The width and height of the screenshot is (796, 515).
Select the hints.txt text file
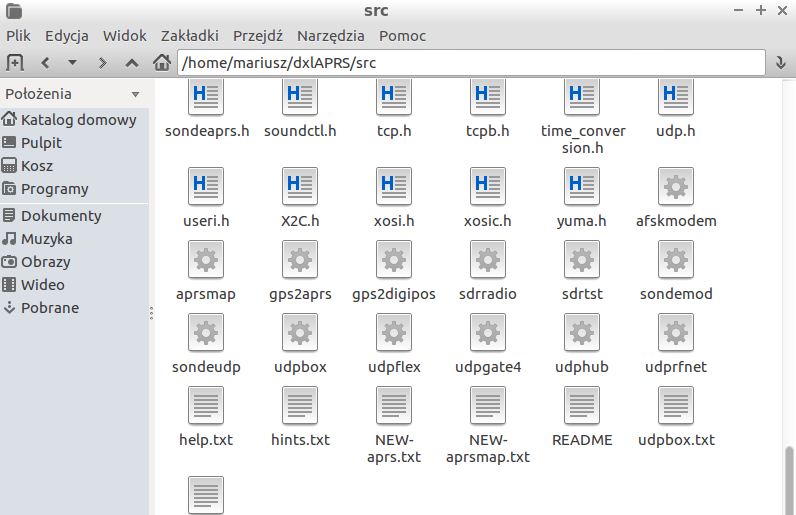[x=300, y=417]
